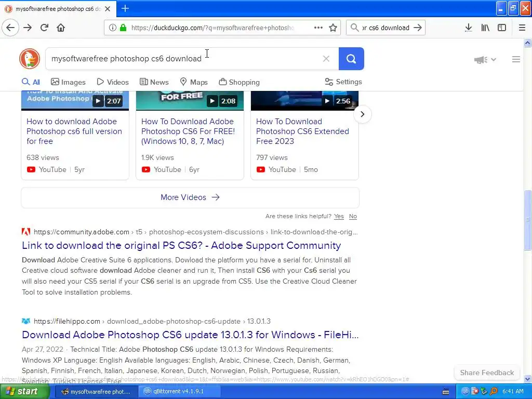Play the 2:07 video thumbnail
The height and width of the screenshot is (399, 532).
pos(75,100)
